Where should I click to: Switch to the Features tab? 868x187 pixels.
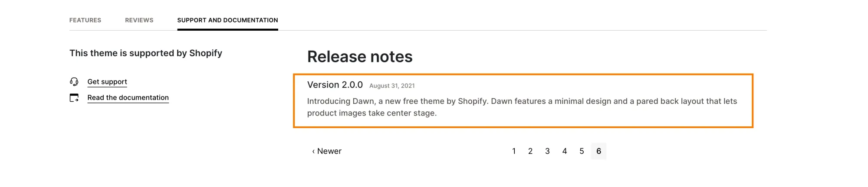85,20
